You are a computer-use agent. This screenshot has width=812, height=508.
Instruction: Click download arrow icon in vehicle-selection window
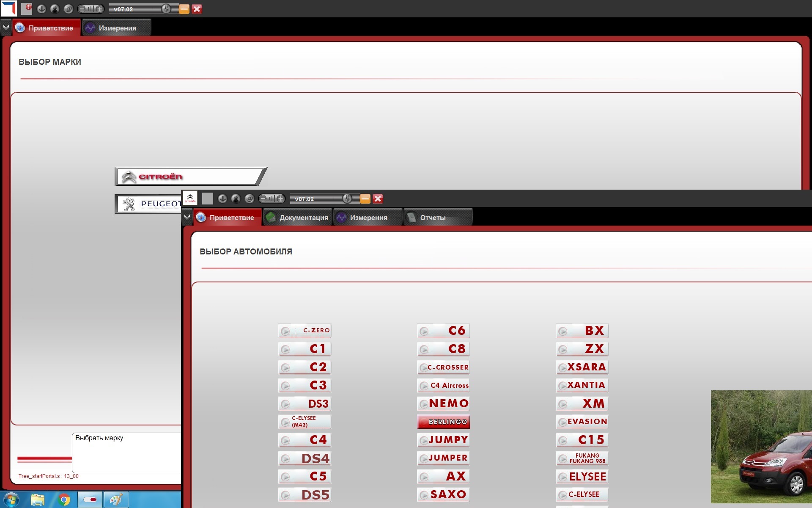coord(222,199)
